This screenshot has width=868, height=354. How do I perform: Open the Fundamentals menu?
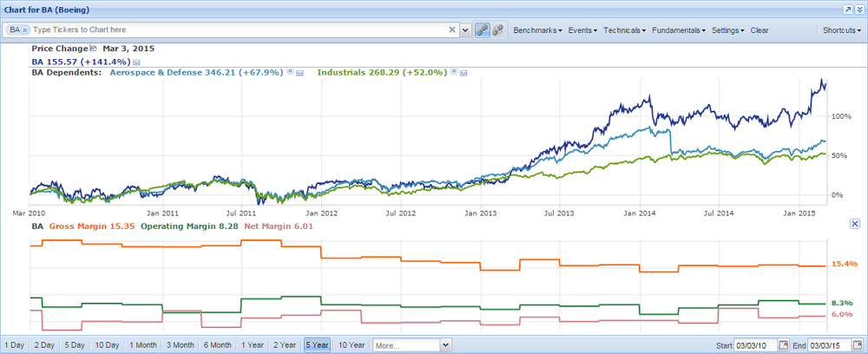679,30
